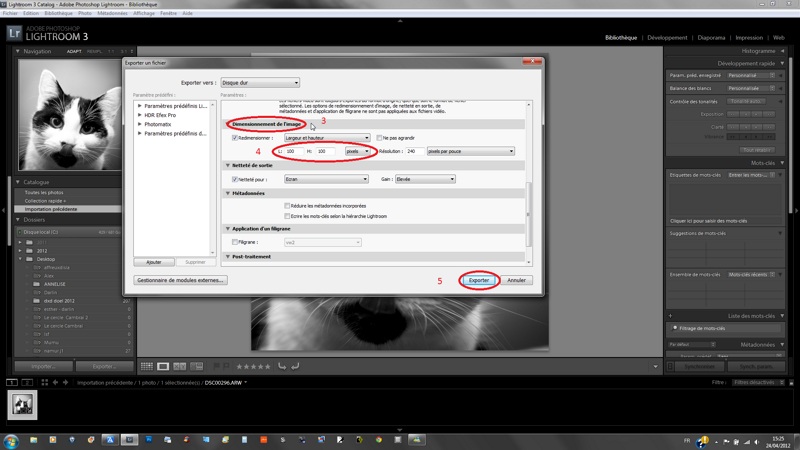
Task: Switch to grid view in the toolbar
Action: click(146, 366)
